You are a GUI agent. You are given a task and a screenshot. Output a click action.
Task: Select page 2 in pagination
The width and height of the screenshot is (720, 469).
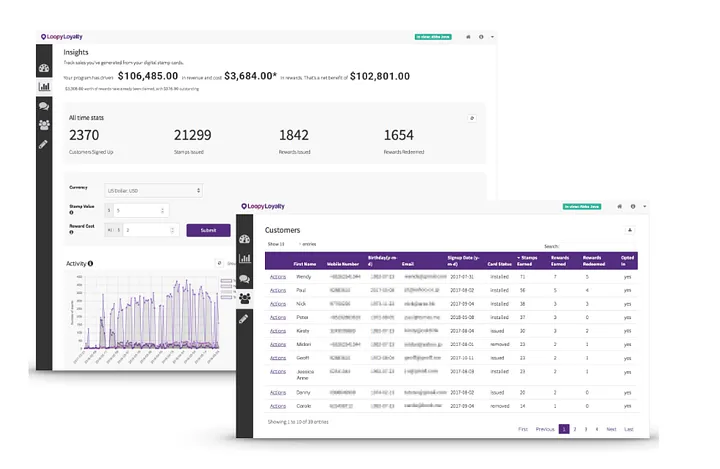click(x=575, y=429)
